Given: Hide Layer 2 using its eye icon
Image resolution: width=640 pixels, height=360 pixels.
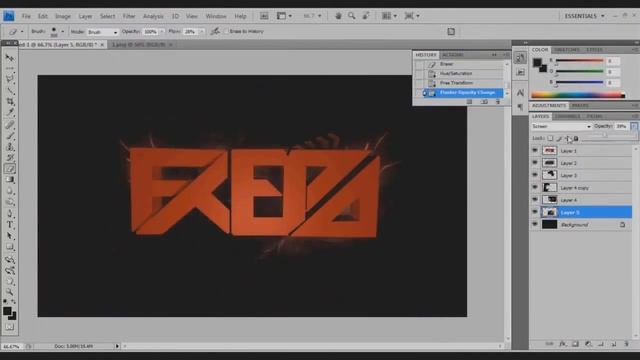Looking at the screenshot, I should click(x=535, y=163).
